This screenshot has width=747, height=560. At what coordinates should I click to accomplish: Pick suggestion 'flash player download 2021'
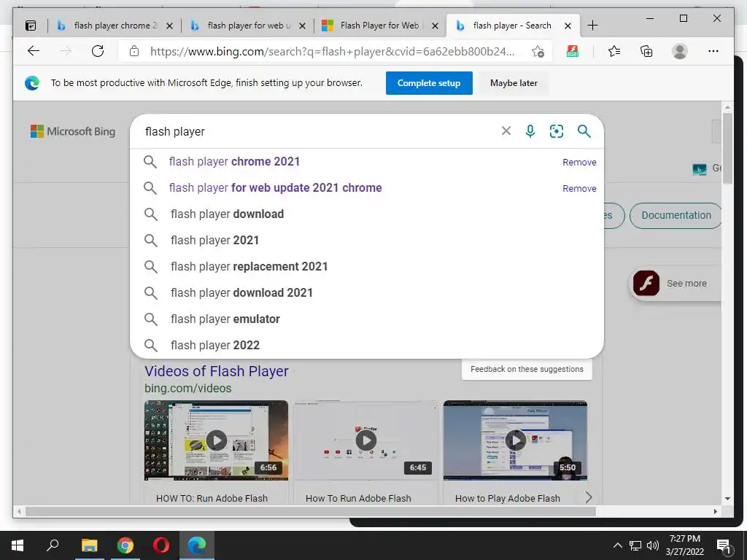[x=367, y=292]
